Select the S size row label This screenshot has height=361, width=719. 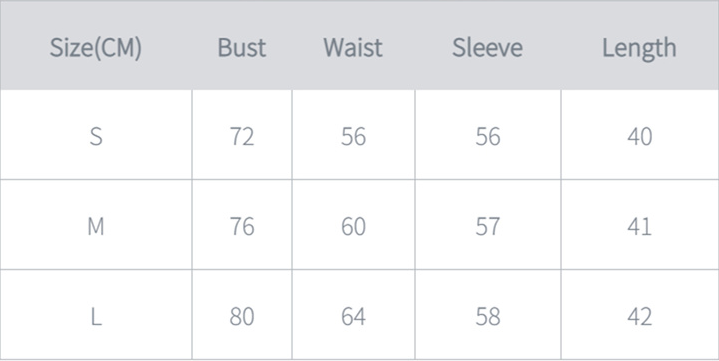click(x=96, y=136)
